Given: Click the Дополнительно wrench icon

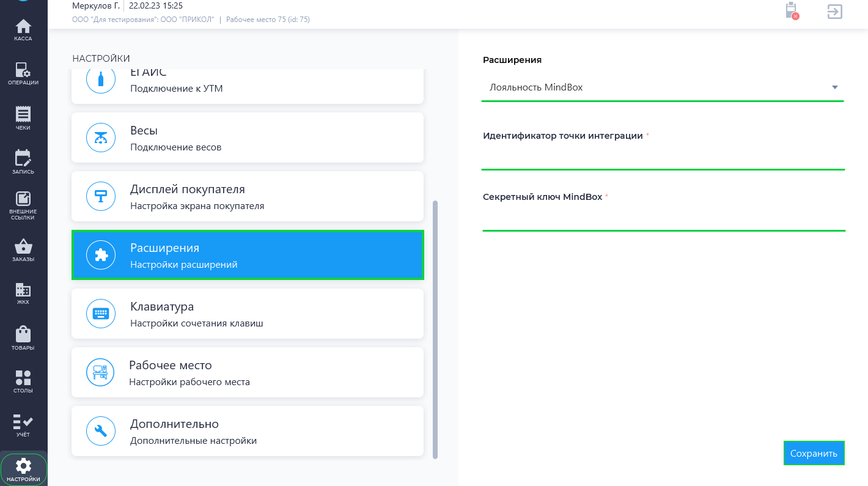Looking at the screenshot, I should (x=101, y=432).
